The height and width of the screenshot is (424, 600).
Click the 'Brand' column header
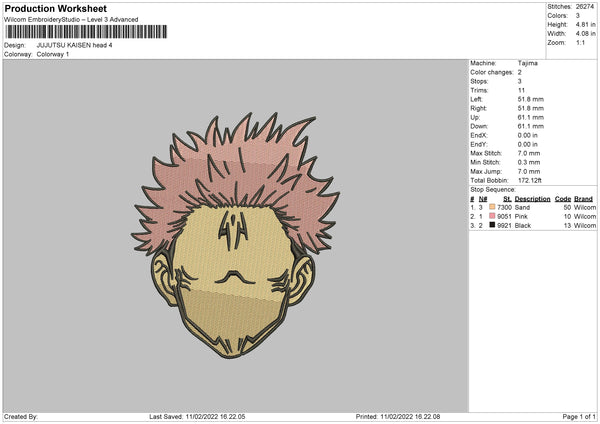[584, 199]
